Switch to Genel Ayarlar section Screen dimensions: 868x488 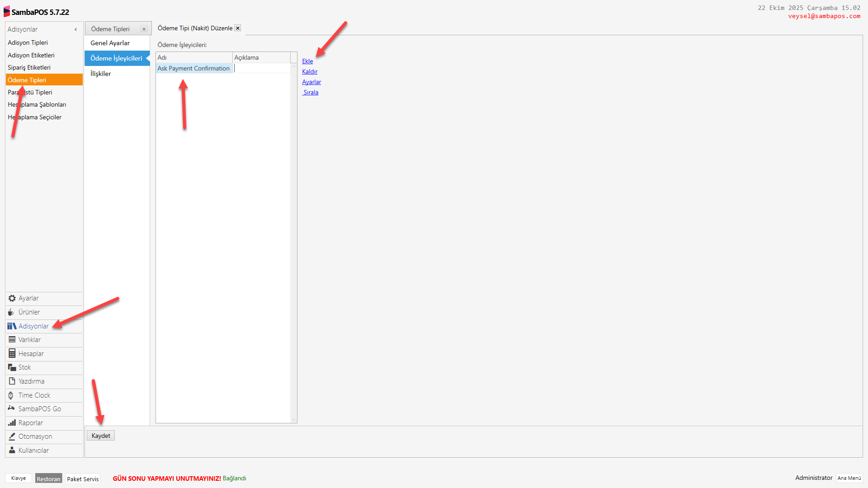[x=110, y=43]
